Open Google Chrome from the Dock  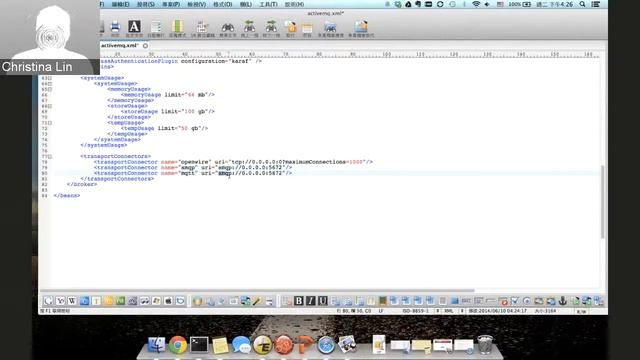(x=178, y=345)
